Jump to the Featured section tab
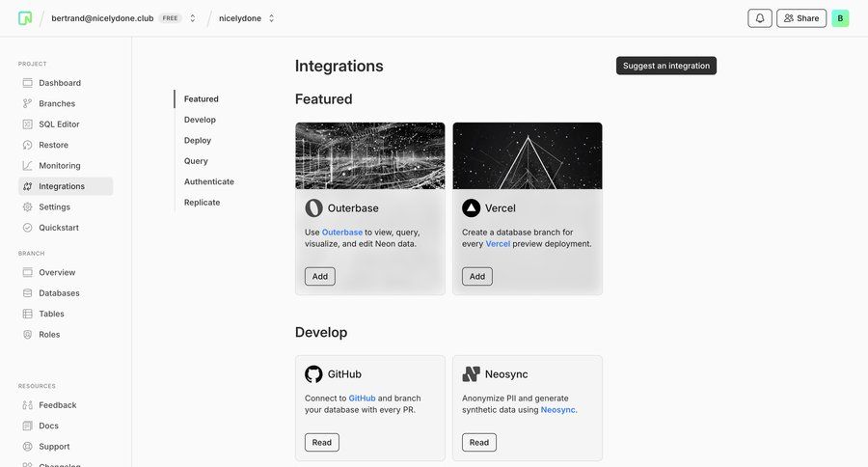The image size is (868, 467). pyautogui.click(x=201, y=99)
